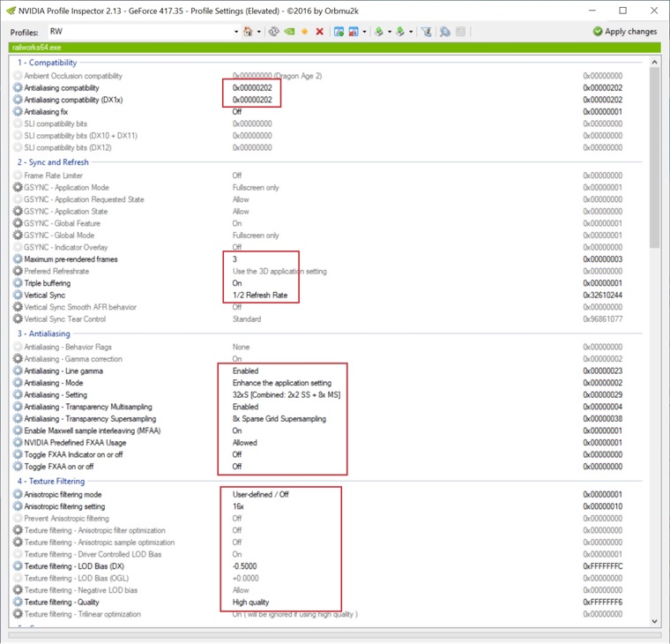Select the Texture filtering - Trilinear optimization row
Viewport: 670px width, 644px height.
[x=326, y=614]
